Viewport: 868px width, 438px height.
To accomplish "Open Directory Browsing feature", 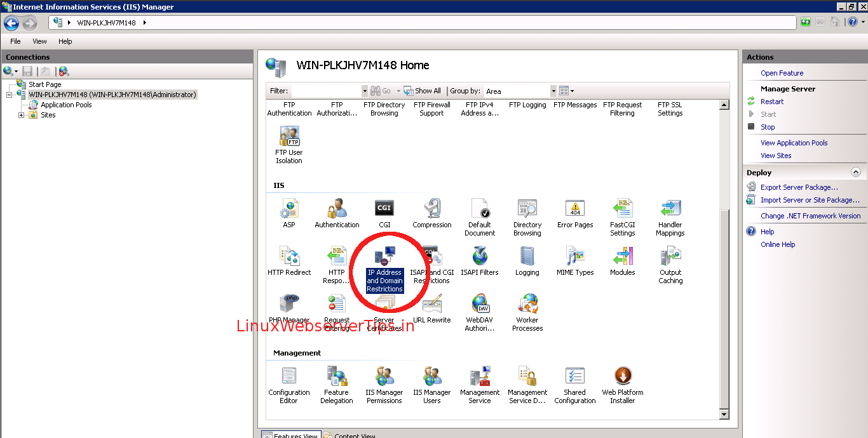I will pos(527,217).
